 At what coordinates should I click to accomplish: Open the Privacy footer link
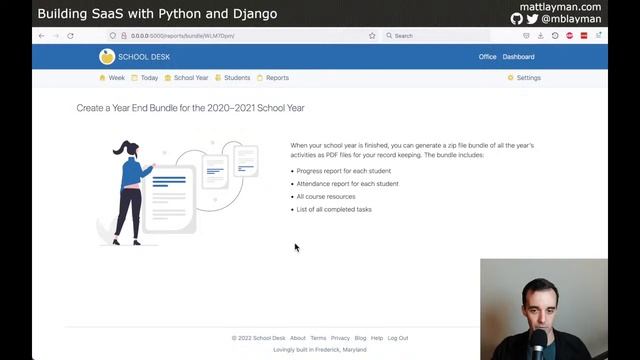tap(340, 338)
